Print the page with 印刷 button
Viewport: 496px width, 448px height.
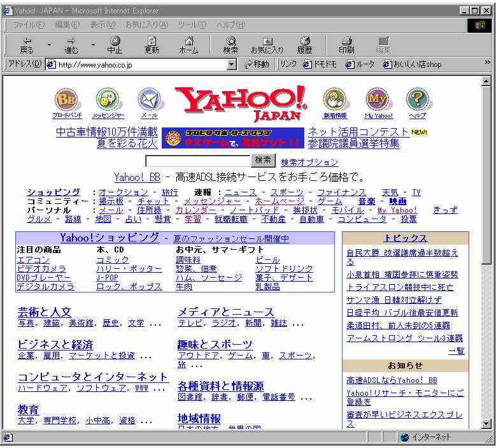pyautogui.click(x=347, y=45)
